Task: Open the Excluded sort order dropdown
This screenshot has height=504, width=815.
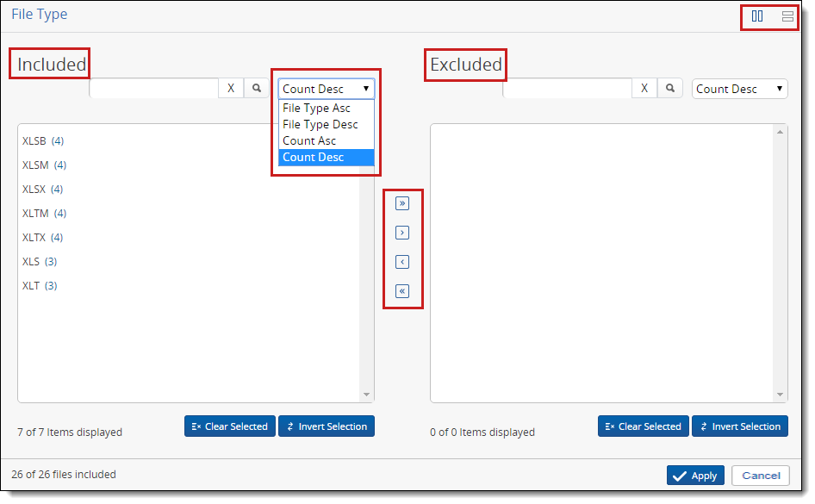Action: (738, 88)
